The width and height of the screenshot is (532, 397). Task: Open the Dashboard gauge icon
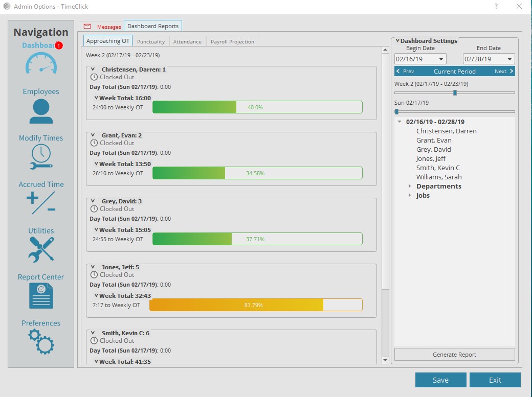pyautogui.click(x=41, y=63)
